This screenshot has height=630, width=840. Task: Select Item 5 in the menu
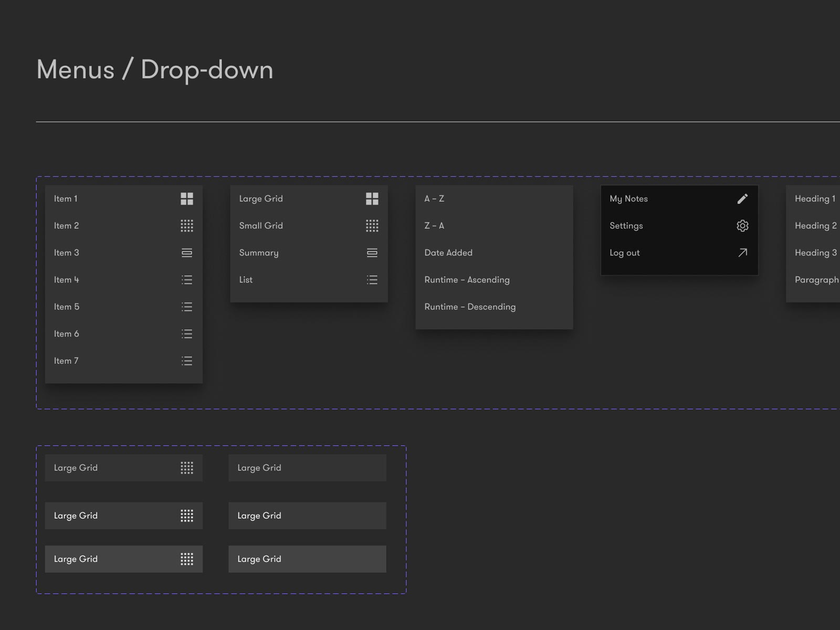(67, 307)
